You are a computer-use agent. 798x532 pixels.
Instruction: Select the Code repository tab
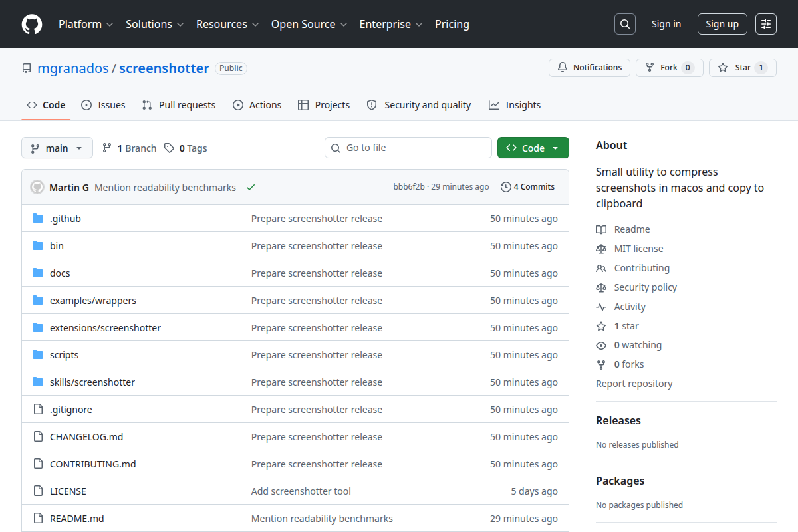pyautogui.click(x=46, y=105)
